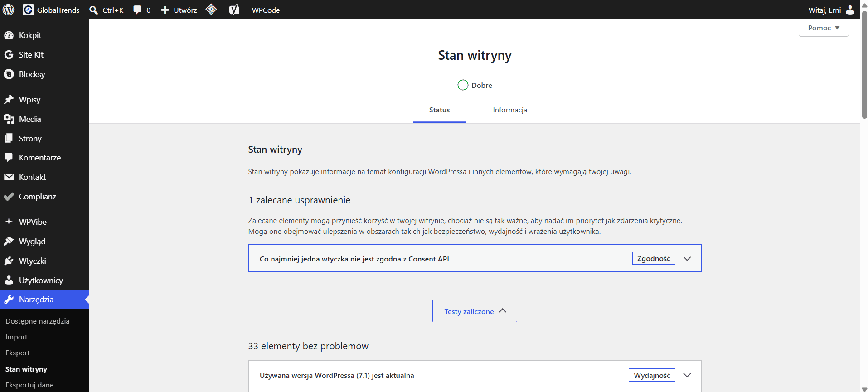Click the Site Kit Google icon

coord(9,54)
